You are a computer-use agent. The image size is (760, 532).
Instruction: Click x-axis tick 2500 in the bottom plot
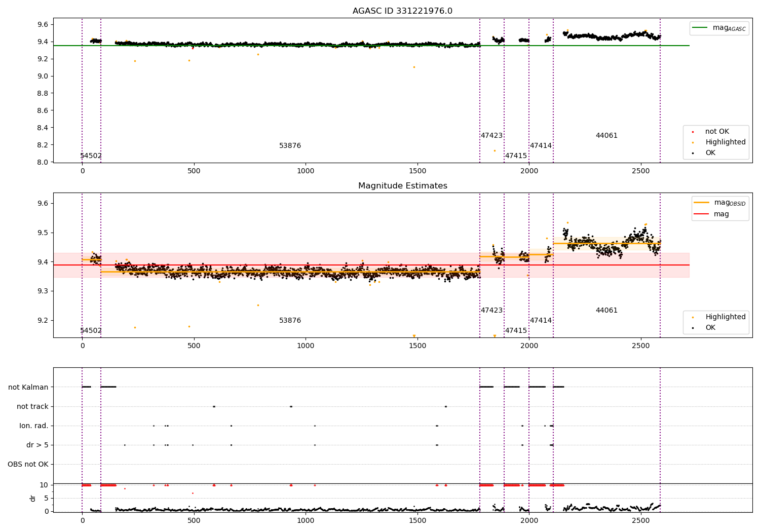click(x=641, y=520)
